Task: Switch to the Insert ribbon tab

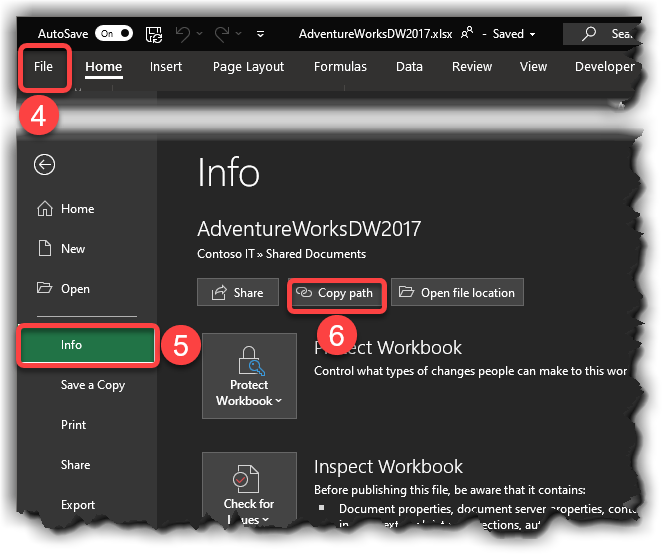Action: pyautogui.click(x=166, y=67)
